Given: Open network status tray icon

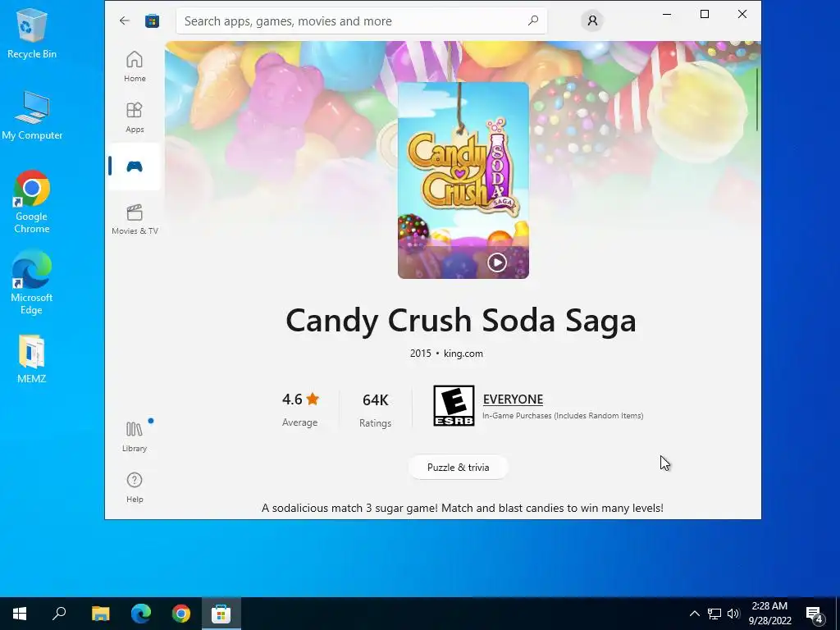Looking at the screenshot, I should (x=714, y=614).
